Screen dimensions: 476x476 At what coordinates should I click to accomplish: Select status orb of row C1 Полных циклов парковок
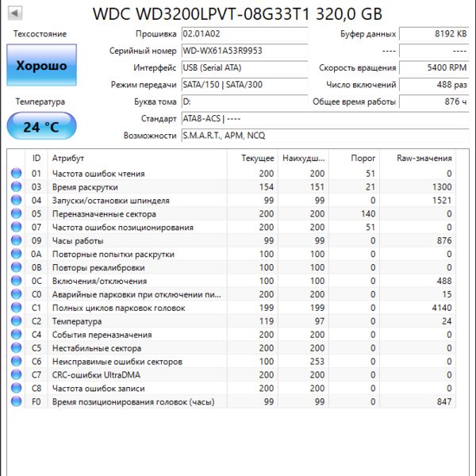17,308
